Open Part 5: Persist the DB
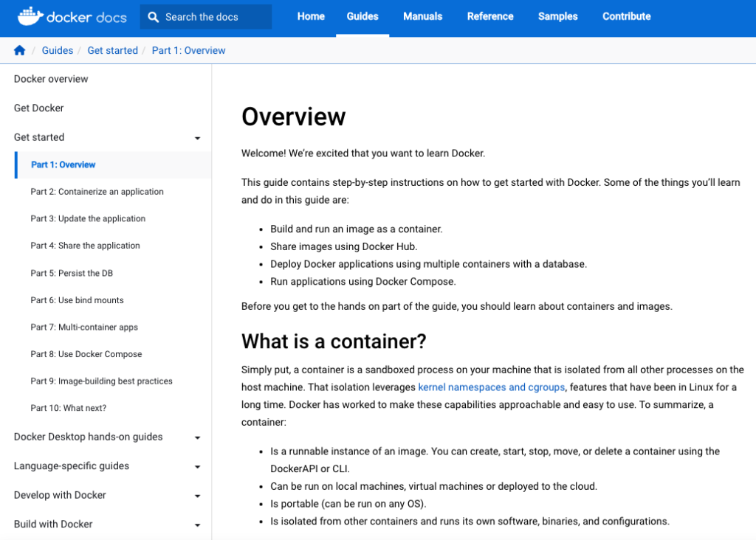This screenshot has height=540, width=756. 72,273
